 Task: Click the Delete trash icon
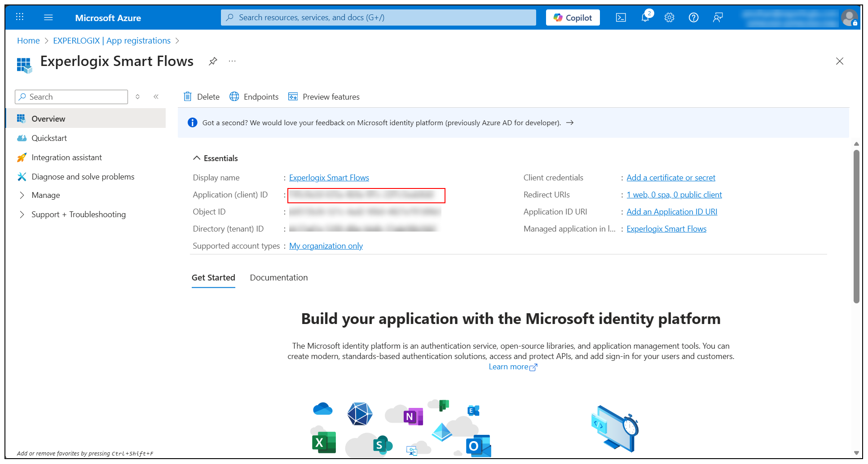point(188,96)
